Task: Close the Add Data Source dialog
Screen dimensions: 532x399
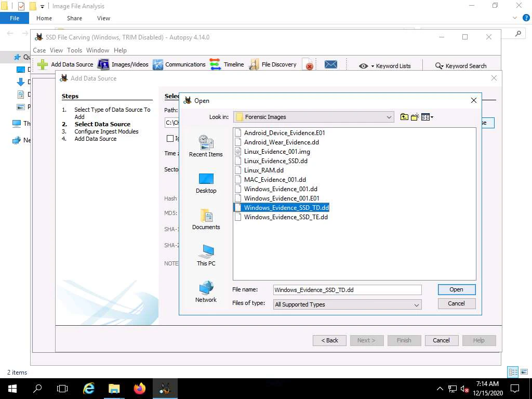Action: [x=494, y=78]
